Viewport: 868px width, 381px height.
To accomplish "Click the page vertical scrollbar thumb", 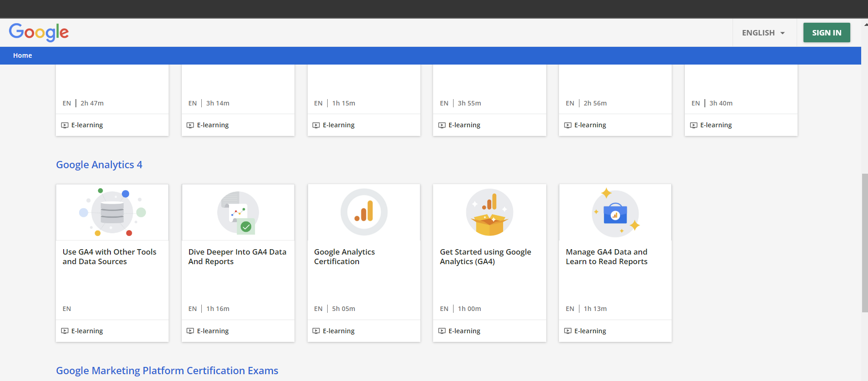I will (865, 243).
